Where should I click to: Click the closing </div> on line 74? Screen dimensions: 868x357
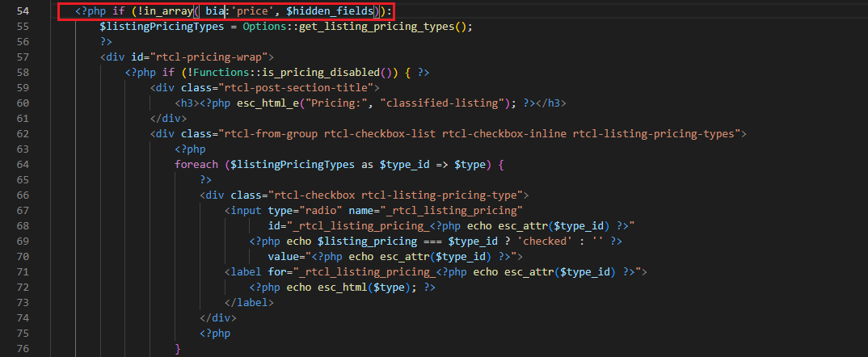point(218,318)
